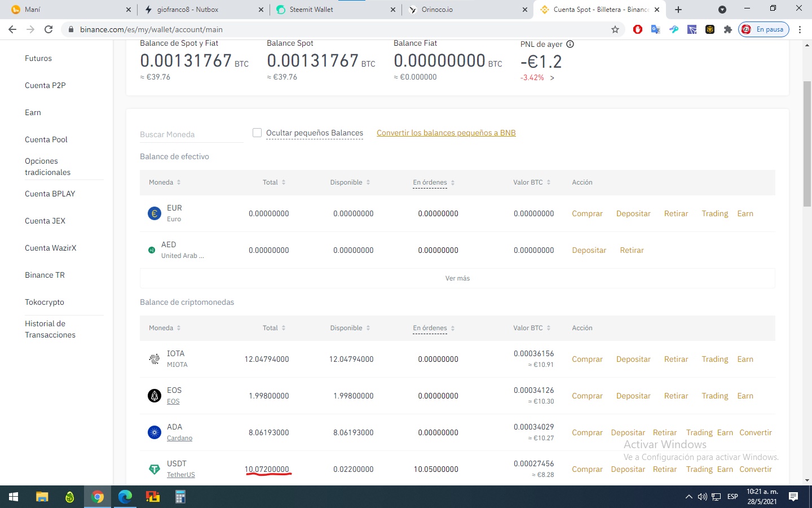Click Trading for EOS

coord(715,396)
